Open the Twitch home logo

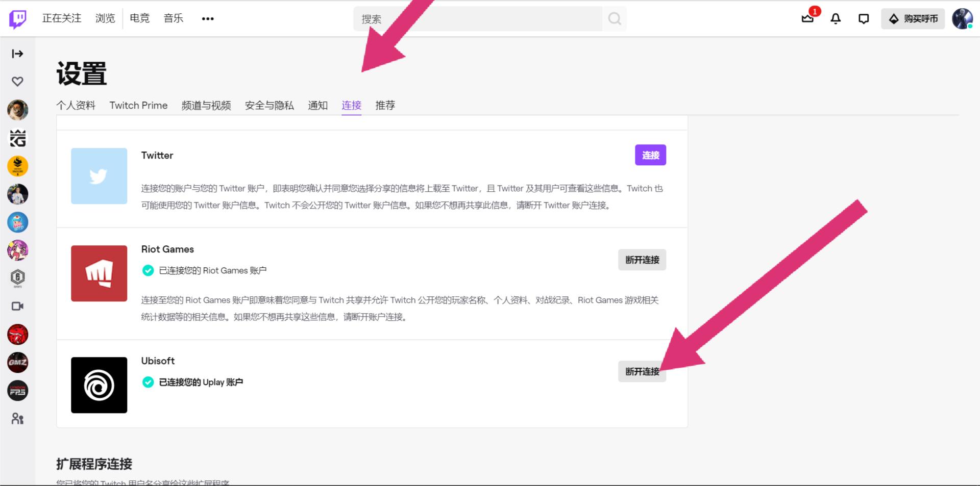(x=18, y=19)
